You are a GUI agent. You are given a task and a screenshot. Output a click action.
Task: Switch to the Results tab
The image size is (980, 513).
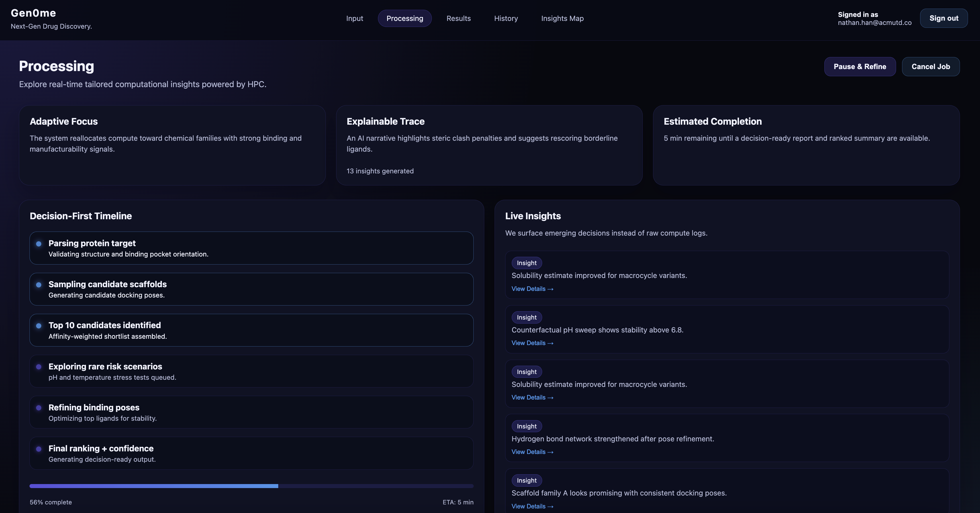click(x=458, y=18)
